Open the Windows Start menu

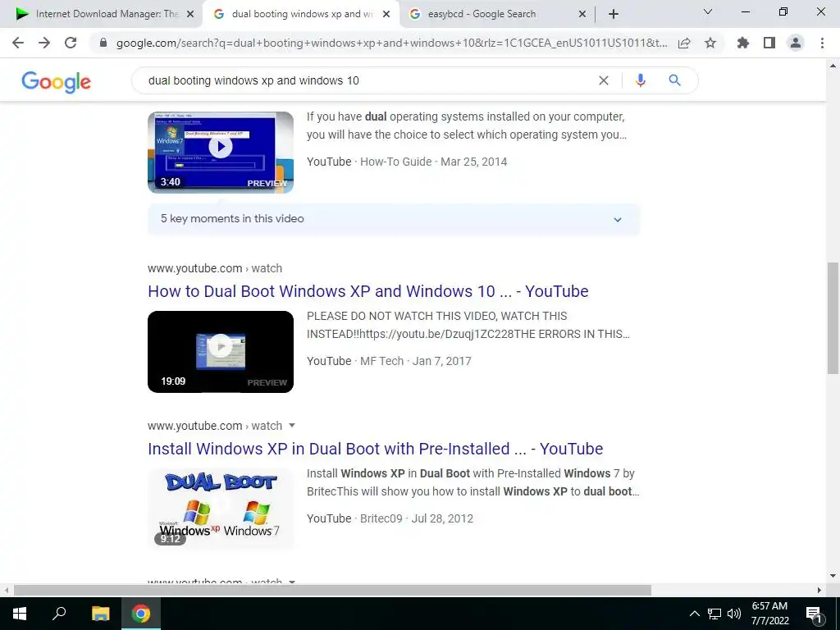pos(20,614)
